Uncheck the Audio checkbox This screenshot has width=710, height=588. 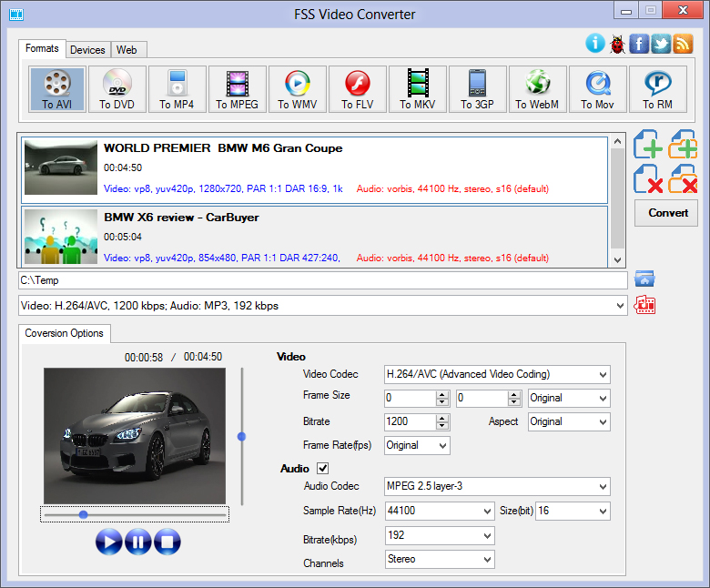pos(322,468)
